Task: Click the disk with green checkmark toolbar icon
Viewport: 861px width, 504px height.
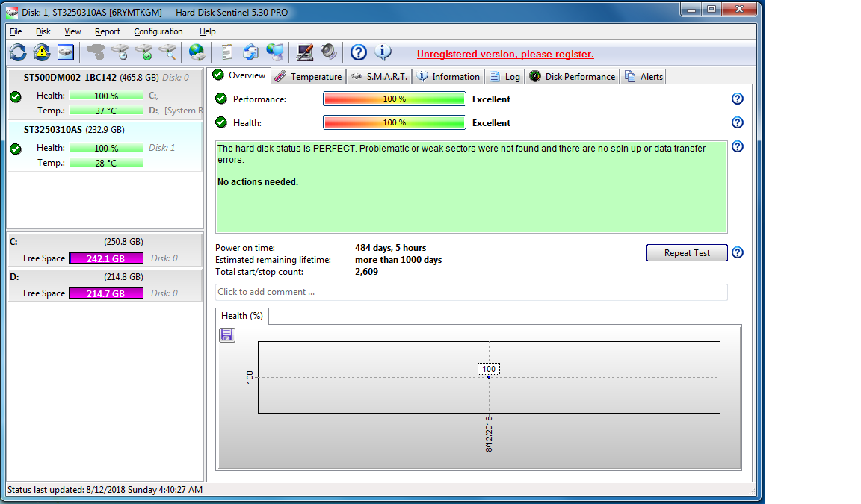Action: click(x=143, y=53)
